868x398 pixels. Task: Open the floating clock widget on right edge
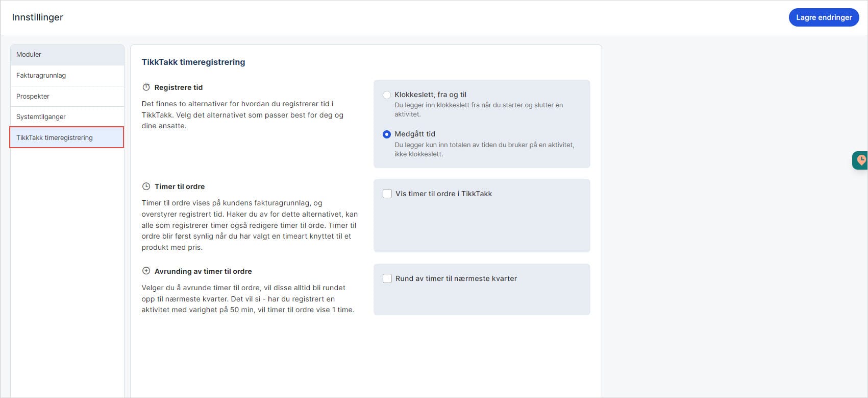(x=860, y=160)
